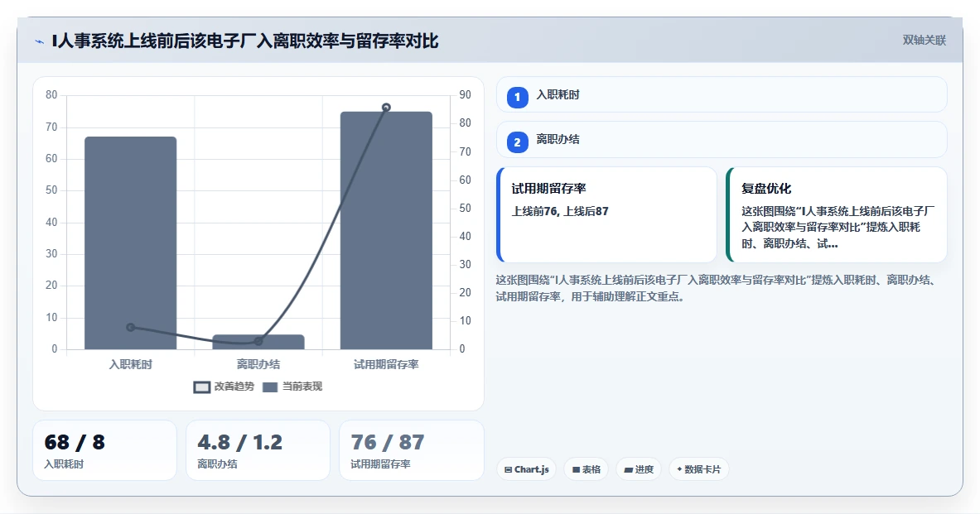Click the number 1 badge
The height and width of the screenshot is (514, 980).
518,98
